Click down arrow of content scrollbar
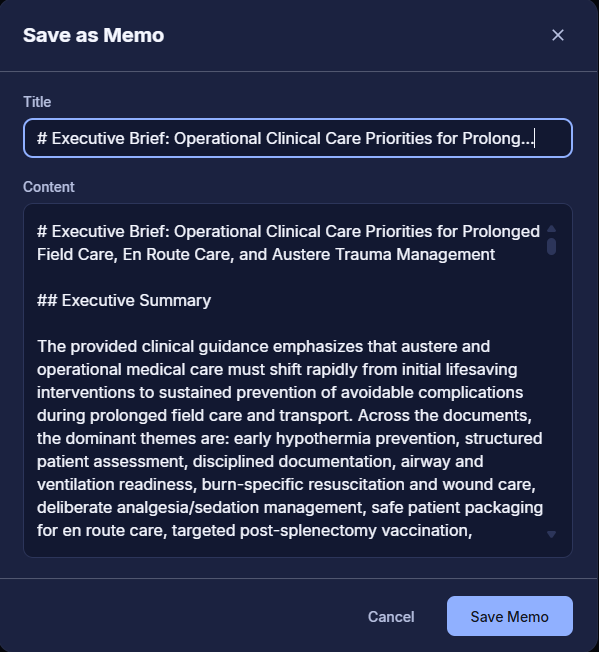 (x=551, y=534)
